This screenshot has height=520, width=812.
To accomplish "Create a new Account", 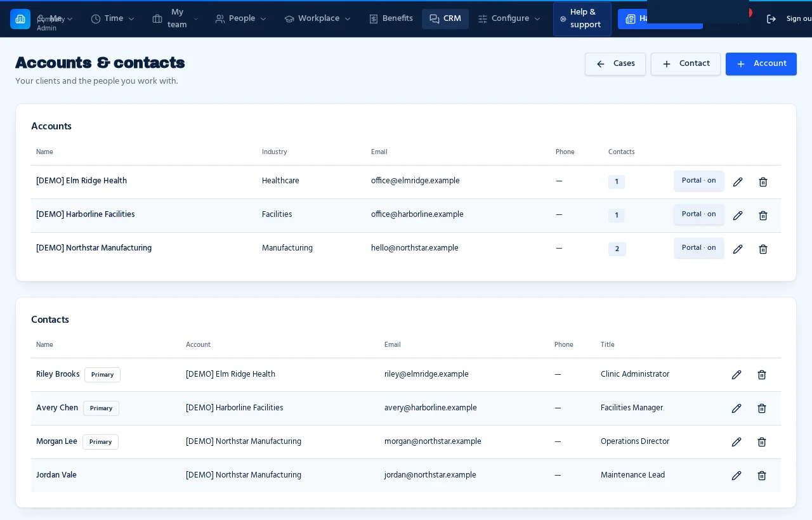I will [761, 64].
